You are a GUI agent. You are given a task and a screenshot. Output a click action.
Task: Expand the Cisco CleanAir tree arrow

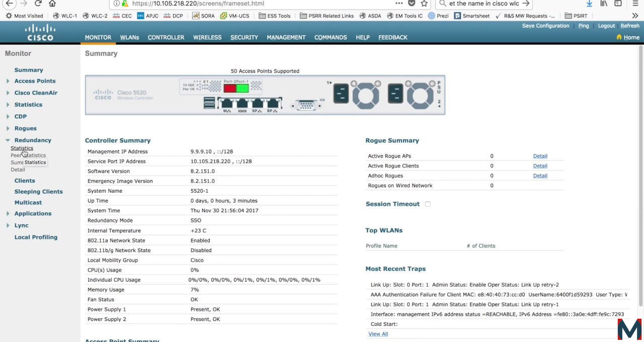[8, 93]
